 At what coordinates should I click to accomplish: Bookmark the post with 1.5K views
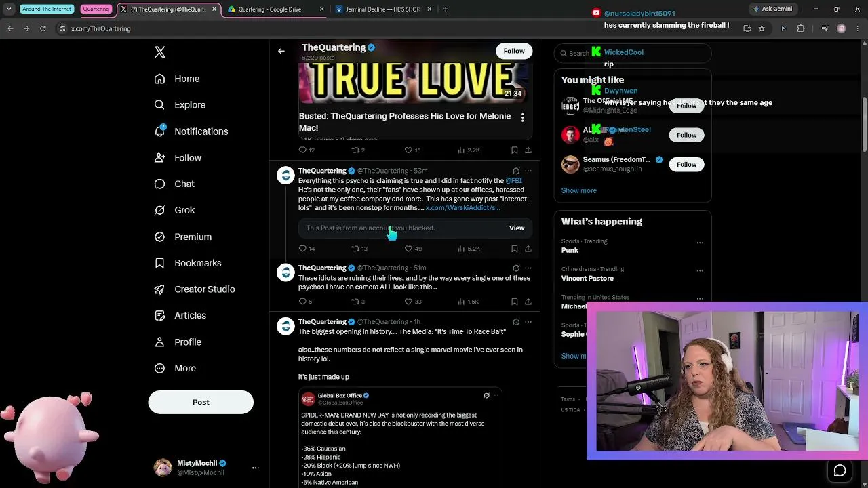(515, 302)
